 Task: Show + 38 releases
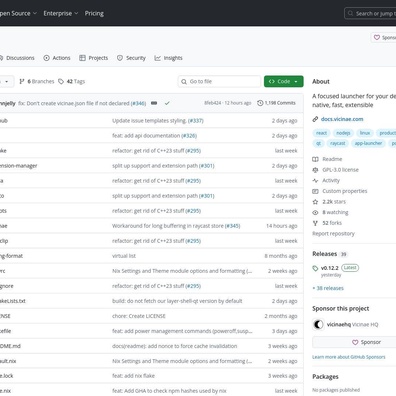click(x=328, y=288)
